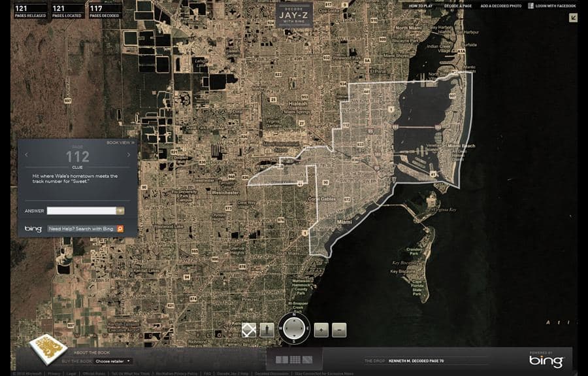Open How To Play
The width and height of the screenshot is (588, 376).
420,6
